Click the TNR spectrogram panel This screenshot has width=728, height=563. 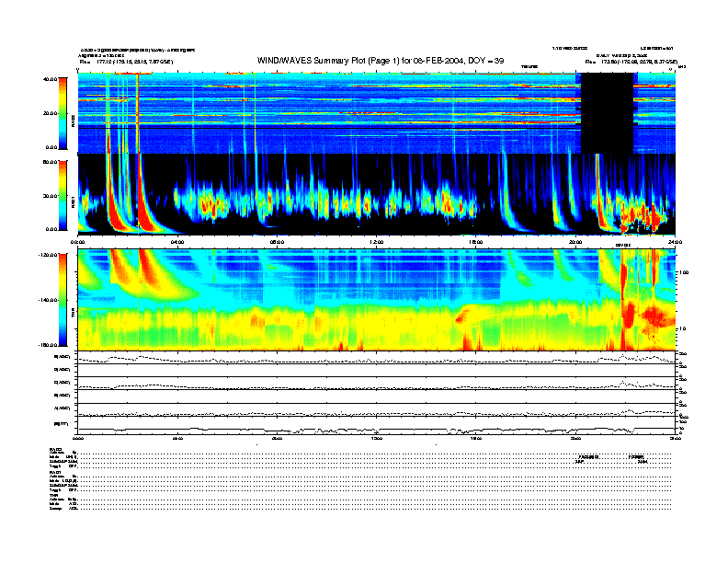pyautogui.click(x=376, y=300)
